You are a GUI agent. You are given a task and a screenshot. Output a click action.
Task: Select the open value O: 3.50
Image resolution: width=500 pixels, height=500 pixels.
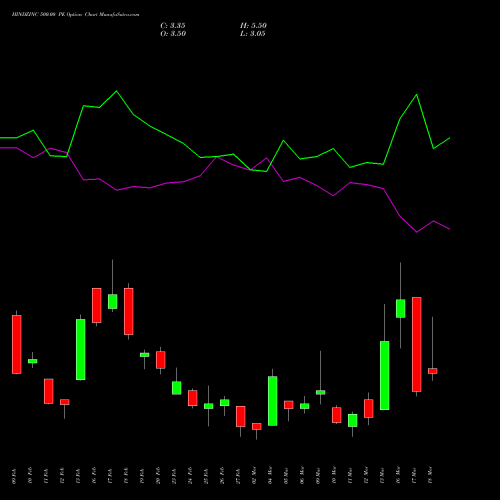pyautogui.click(x=173, y=34)
